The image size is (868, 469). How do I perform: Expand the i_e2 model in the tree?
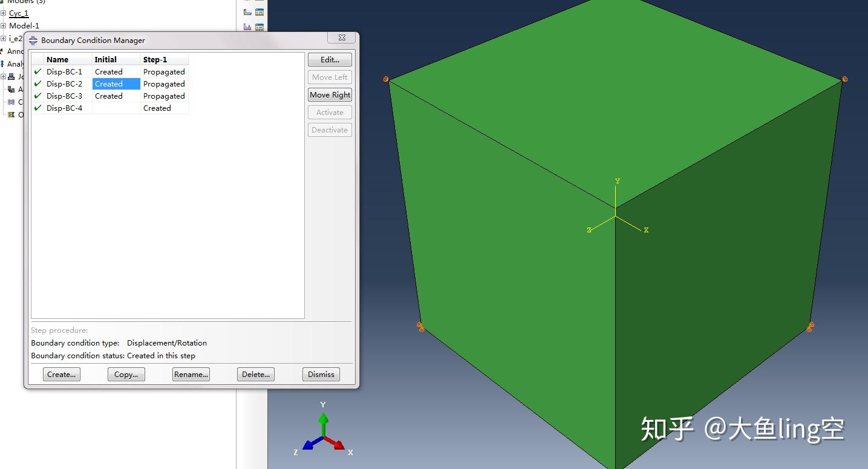pyautogui.click(x=2, y=38)
